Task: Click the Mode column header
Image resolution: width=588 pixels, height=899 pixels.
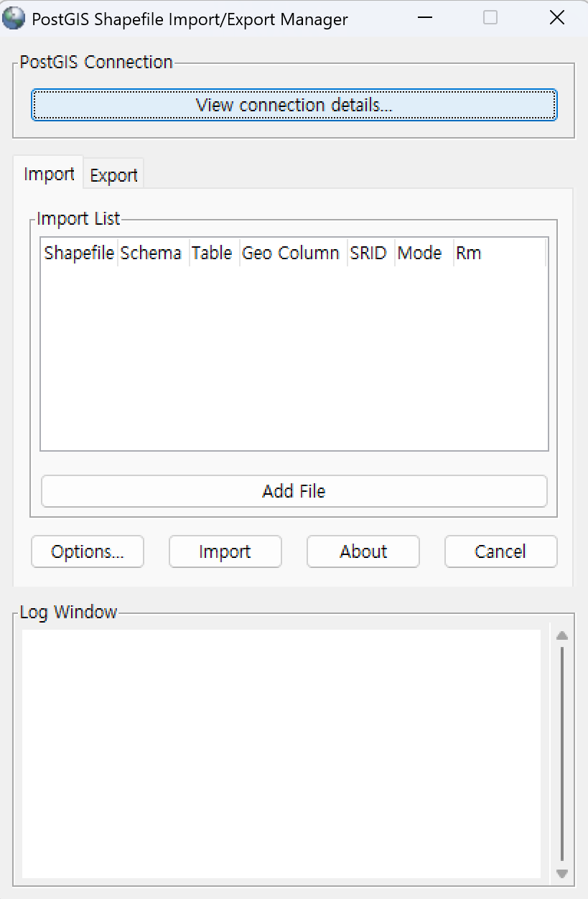Action: tap(423, 253)
